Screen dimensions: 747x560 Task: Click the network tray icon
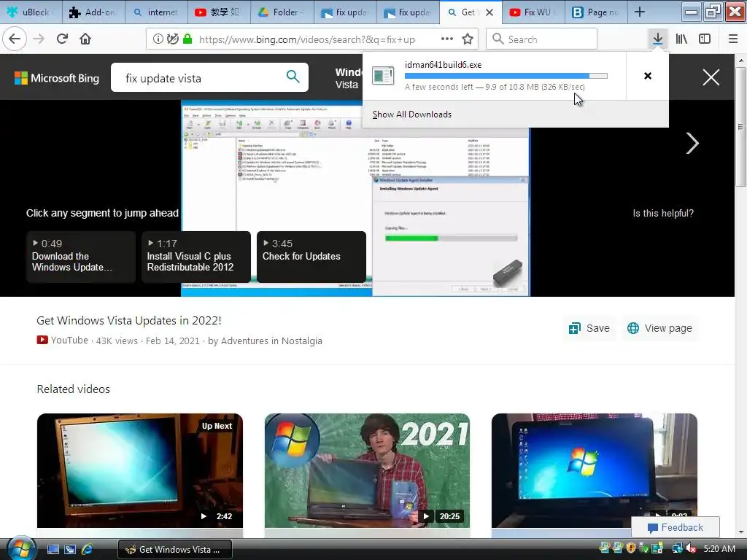click(x=677, y=548)
